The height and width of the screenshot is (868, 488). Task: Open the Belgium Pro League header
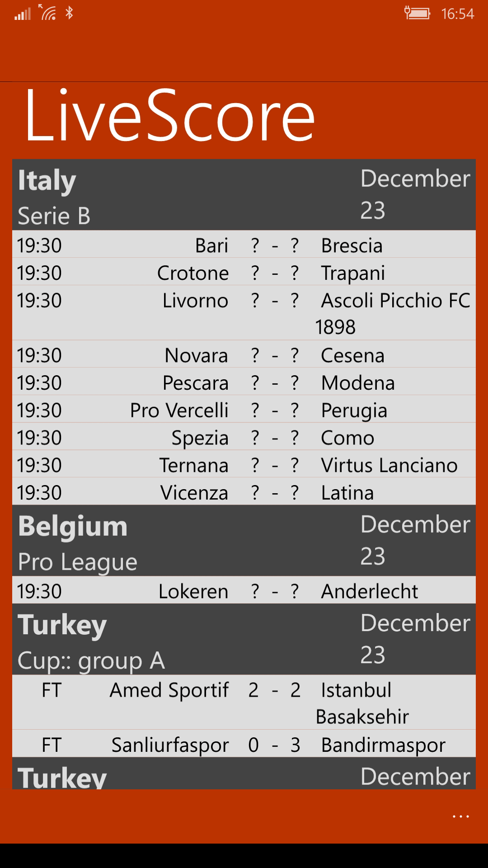coord(244,541)
